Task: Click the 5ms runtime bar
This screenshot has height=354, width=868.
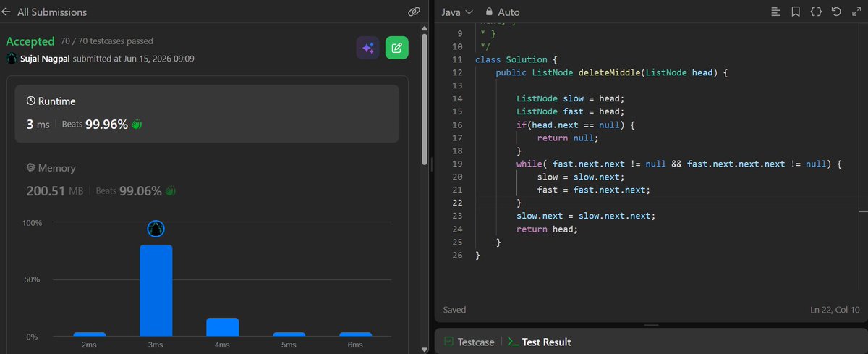Action: pyautogui.click(x=289, y=334)
